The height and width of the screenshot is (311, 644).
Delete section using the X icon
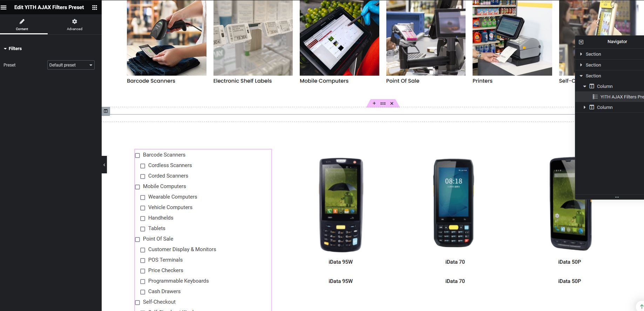click(392, 103)
